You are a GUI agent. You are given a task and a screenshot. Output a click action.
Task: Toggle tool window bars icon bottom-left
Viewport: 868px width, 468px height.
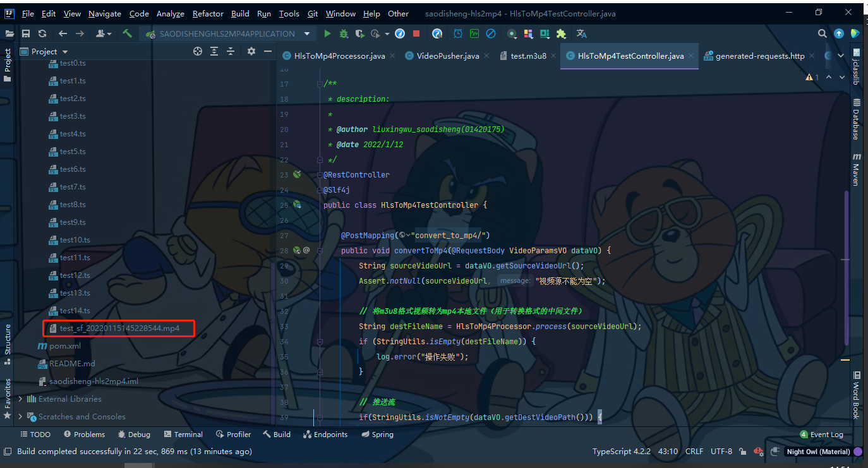8,452
